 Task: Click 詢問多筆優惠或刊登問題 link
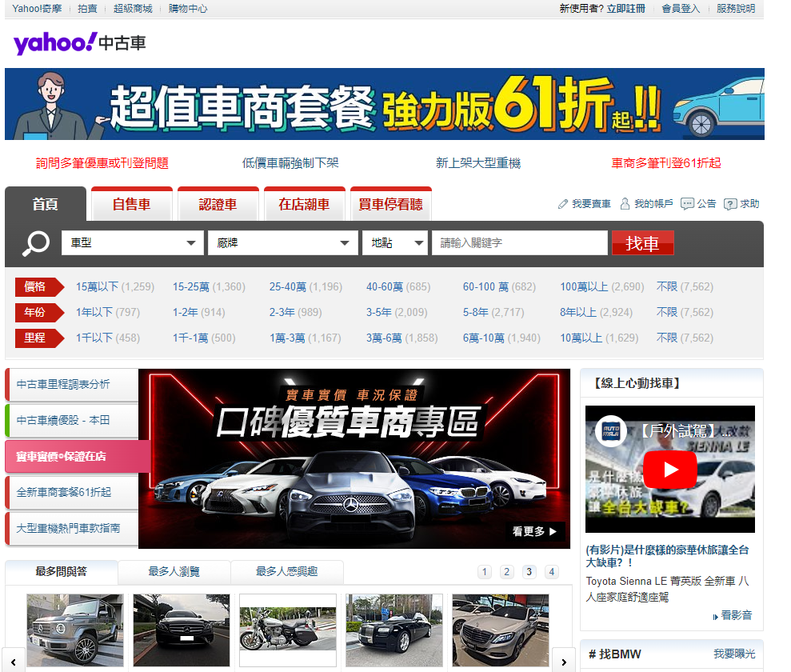click(102, 163)
